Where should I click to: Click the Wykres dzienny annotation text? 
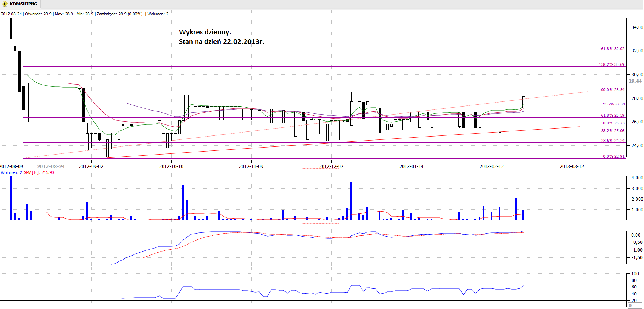(205, 32)
